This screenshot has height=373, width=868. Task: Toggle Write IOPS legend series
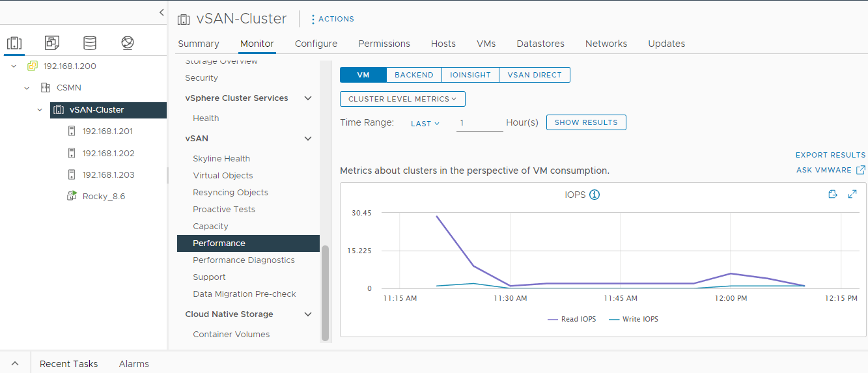633,319
